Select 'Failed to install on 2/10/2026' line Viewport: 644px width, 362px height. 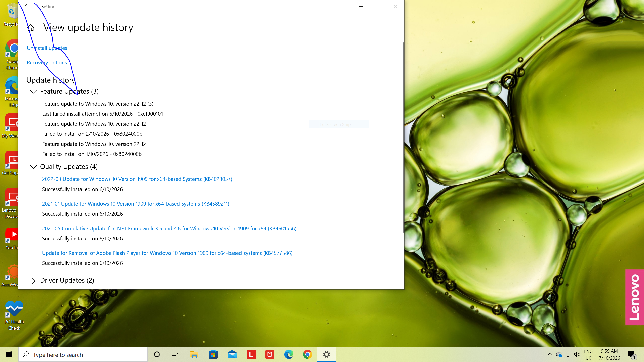(92, 134)
